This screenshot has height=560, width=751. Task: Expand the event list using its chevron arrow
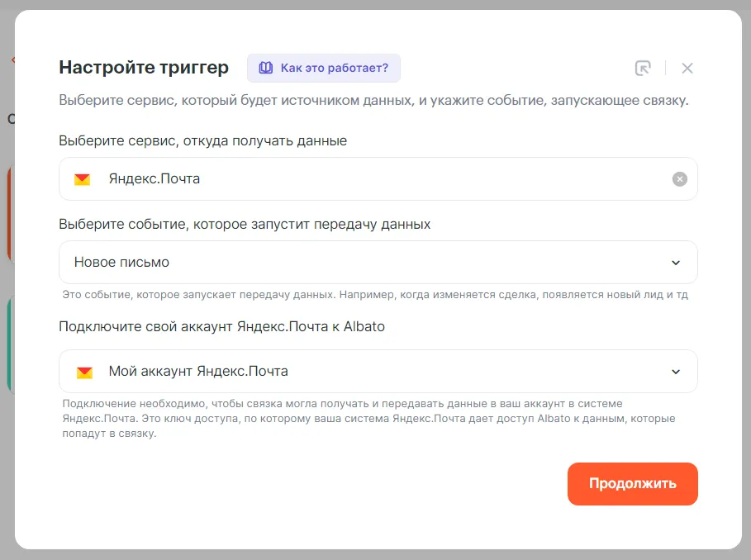pos(676,263)
